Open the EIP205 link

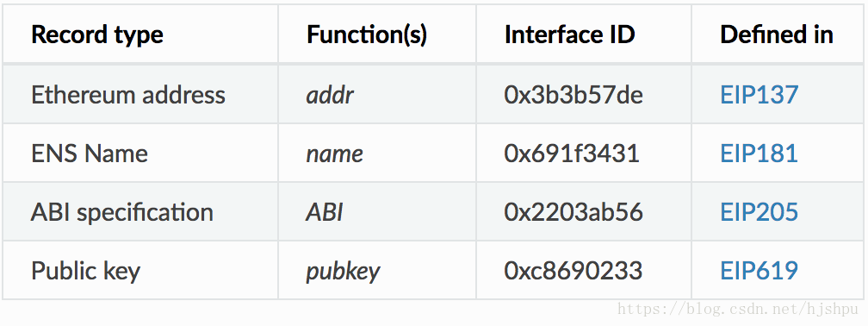pos(759,212)
